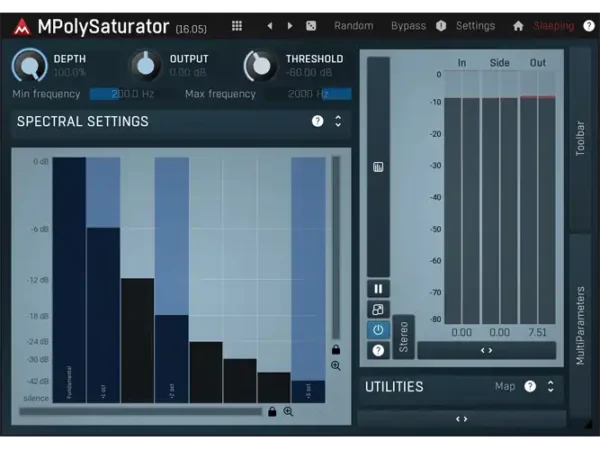Expand the Utilities panel arrows
This screenshot has height=450, width=600.
click(x=551, y=386)
